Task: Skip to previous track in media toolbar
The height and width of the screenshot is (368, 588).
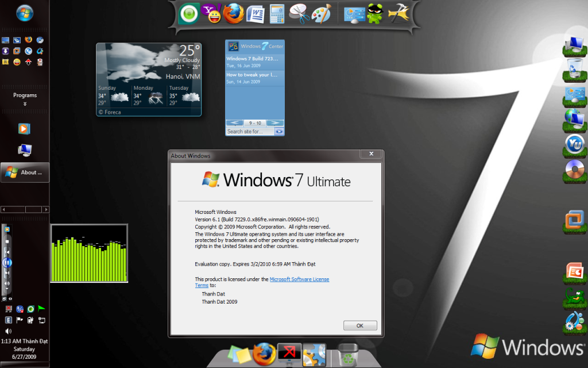Action: click(x=7, y=252)
